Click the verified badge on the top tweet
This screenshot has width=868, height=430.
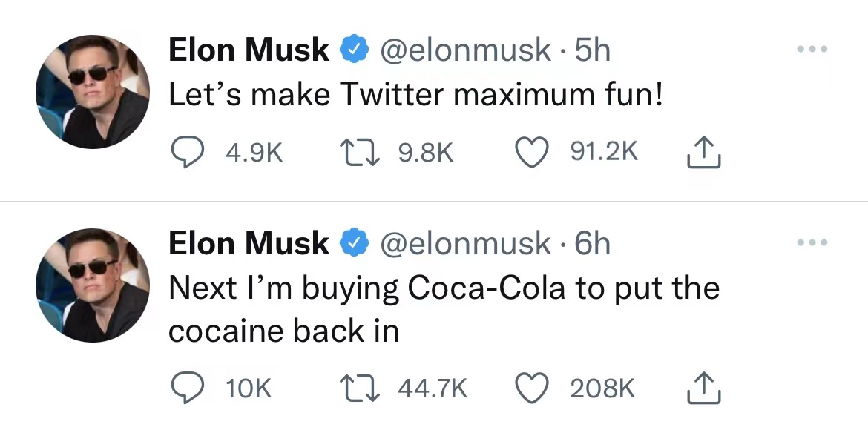tap(354, 50)
